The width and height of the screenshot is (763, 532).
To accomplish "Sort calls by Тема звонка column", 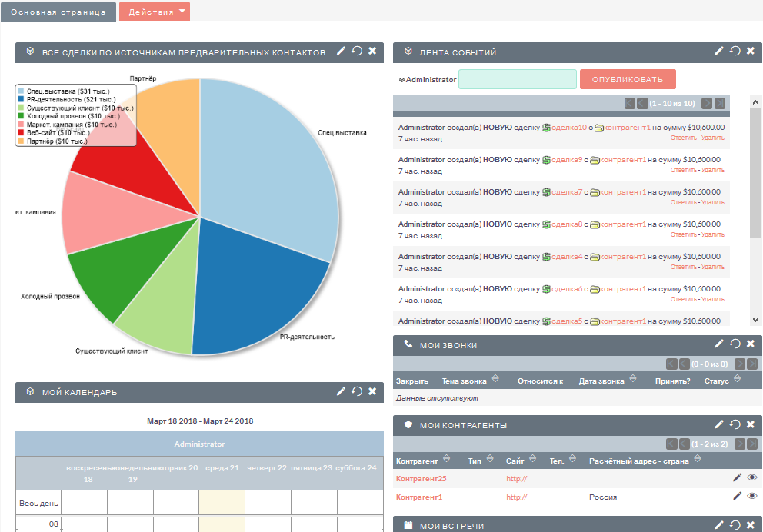I will pos(465,381).
